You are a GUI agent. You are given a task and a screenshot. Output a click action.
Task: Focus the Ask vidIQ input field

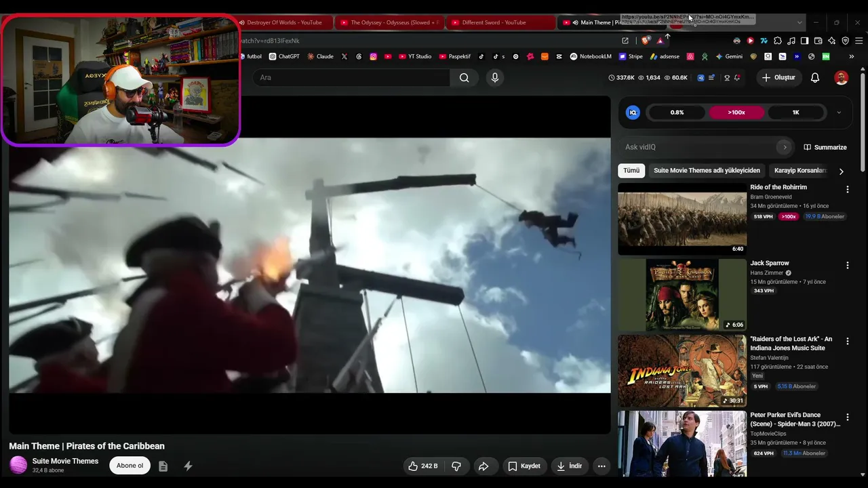[x=699, y=147]
